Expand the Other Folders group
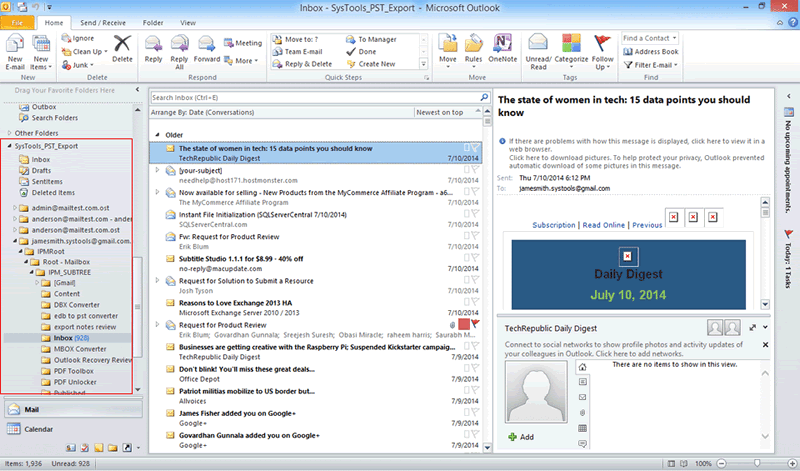The height and width of the screenshot is (471, 800). coord(9,133)
